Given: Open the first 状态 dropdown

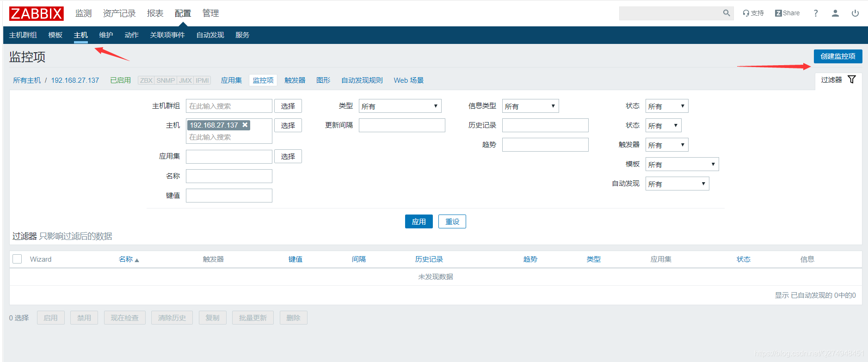Looking at the screenshot, I should pyautogui.click(x=667, y=106).
